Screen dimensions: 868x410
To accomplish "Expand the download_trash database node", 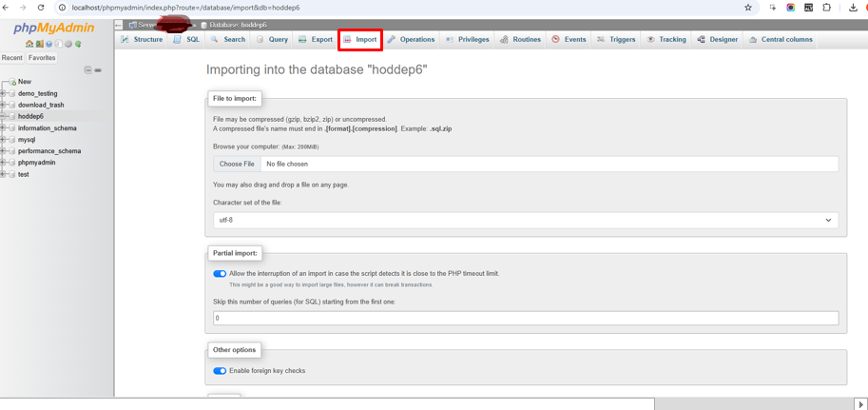I will coord(3,105).
